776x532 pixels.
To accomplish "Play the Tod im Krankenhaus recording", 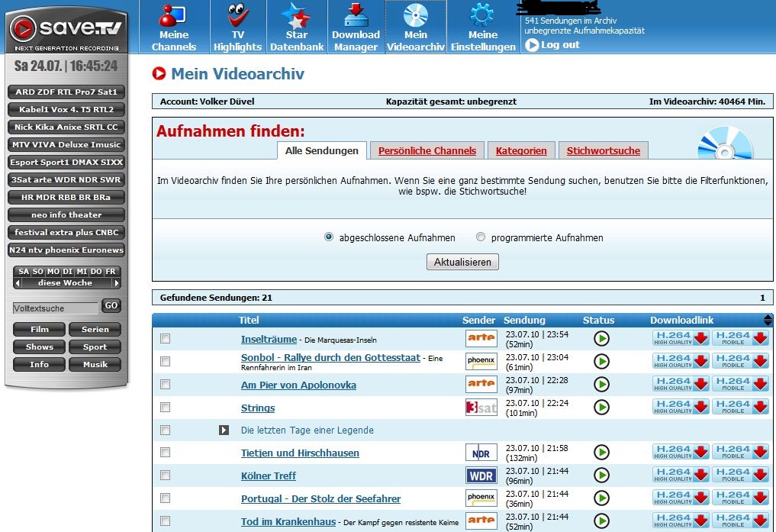I will pyautogui.click(x=601, y=521).
